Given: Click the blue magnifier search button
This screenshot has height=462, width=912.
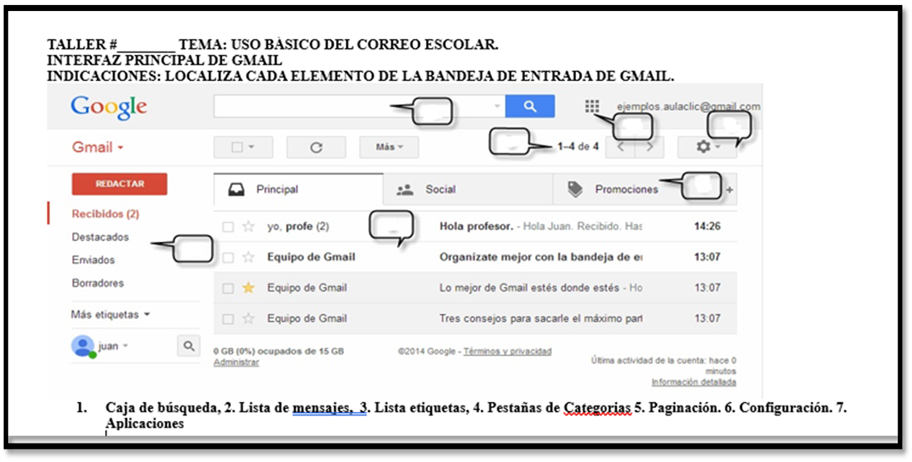Looking at the screenshot, I should (x=530, y=106).
